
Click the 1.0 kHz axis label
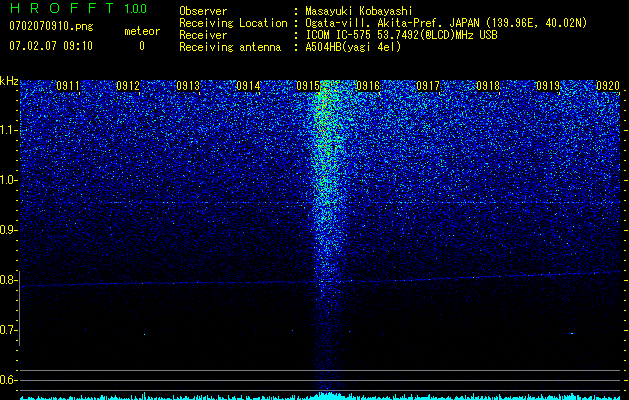click(9, 180)
